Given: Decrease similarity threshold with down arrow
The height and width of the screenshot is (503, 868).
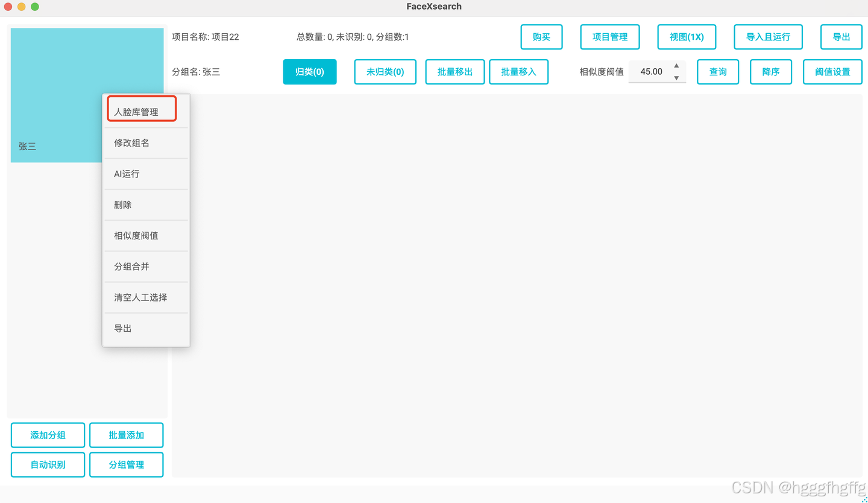Looking at the screenshot, I should click(x=676, y=78).
